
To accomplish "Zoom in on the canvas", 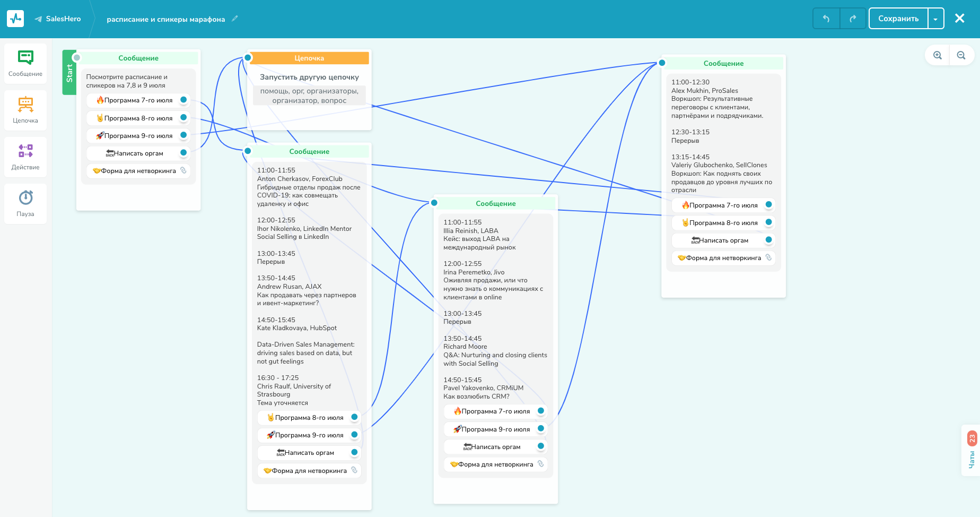I will click(x=938, y=55).
